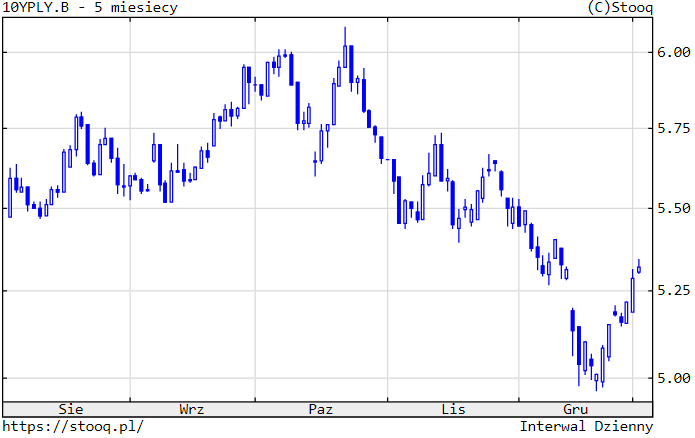Click the (C)Stooq copyright label

click(621, 8)
